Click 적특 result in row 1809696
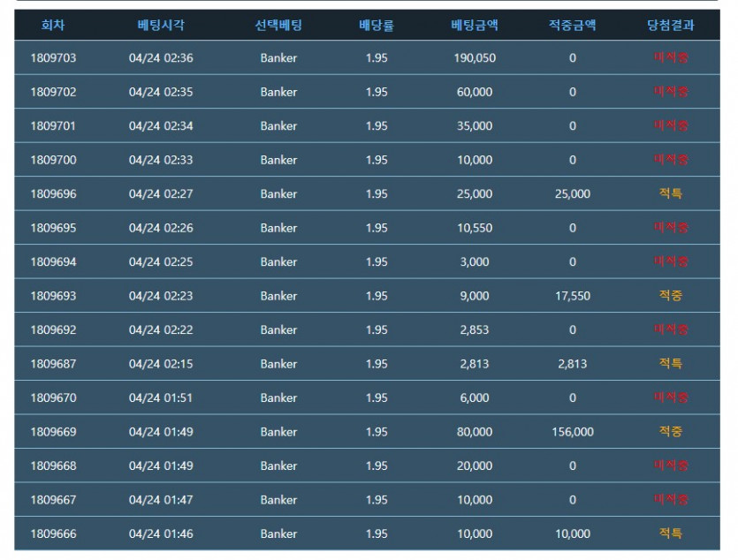 click(671, 193)
